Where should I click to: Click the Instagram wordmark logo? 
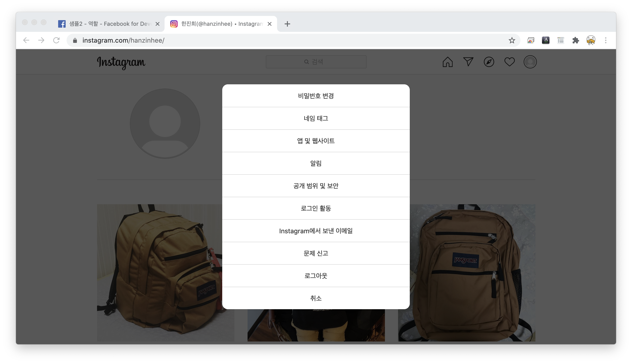coord(121,62)
